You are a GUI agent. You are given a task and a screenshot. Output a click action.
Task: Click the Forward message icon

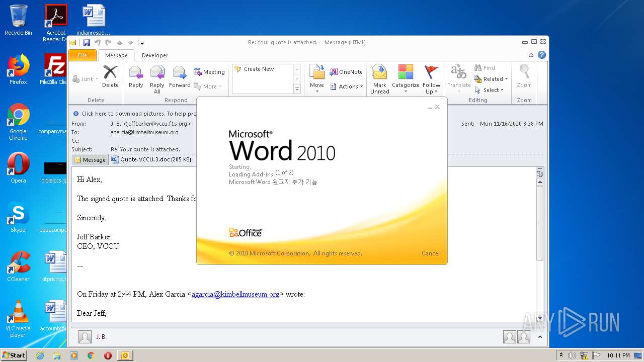coord(180,73)
